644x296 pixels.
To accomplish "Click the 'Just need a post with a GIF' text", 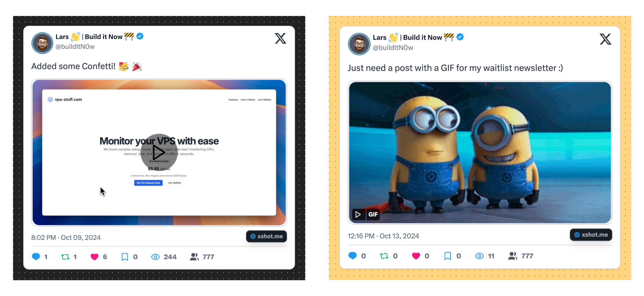I will pos(455,68).
